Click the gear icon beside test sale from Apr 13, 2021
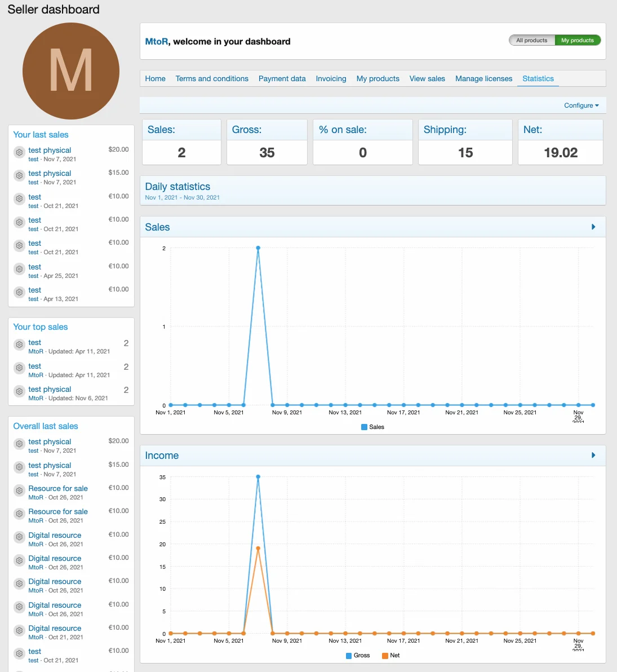Image resolution: width=617 pixels, height=672 pixels. point(19,292)
